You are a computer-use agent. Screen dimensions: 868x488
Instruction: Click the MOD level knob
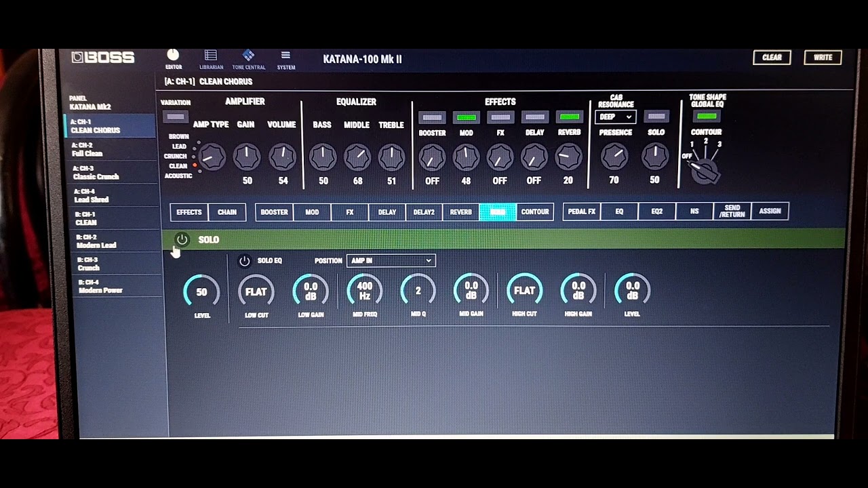[x=466, y=158]
